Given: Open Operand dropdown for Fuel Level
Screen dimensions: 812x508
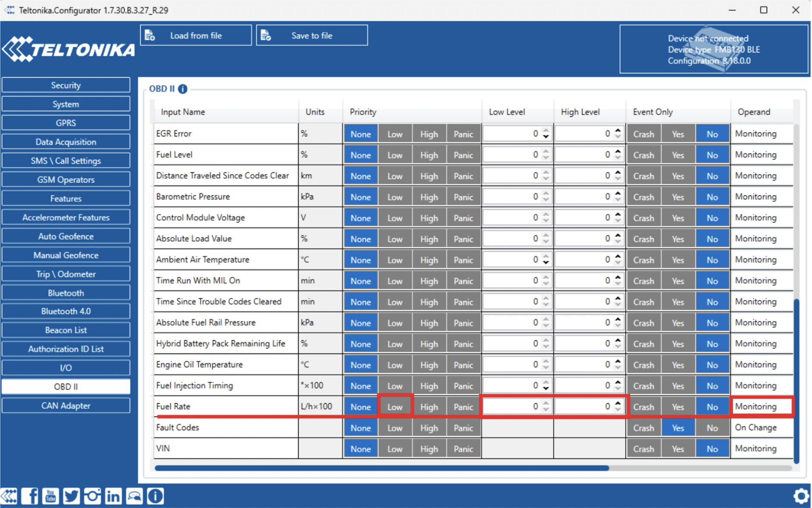Looking at the screenshot, I should coord(762,154).
